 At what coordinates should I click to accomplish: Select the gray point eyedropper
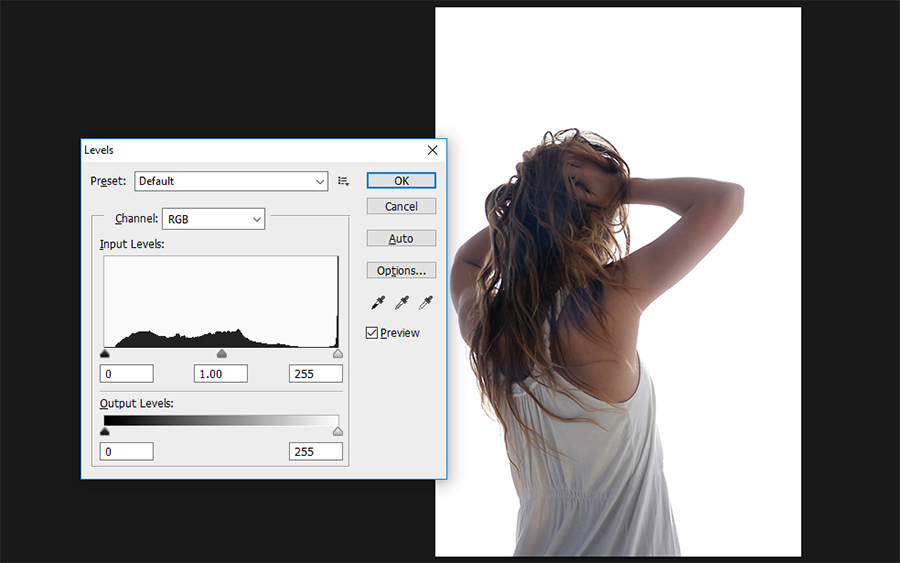[x=402, y=302]
